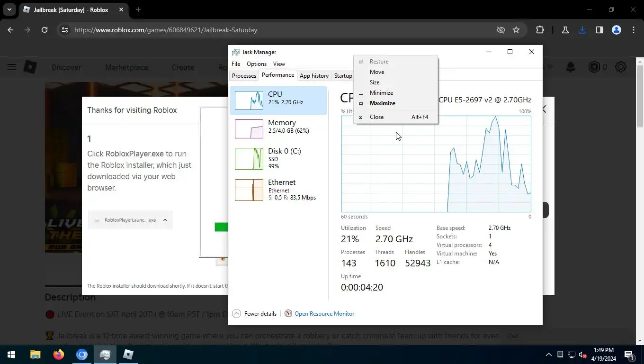The image size is (644, 364).
Task: Launch Firefox from taskbar
Action: pos(59,355)
